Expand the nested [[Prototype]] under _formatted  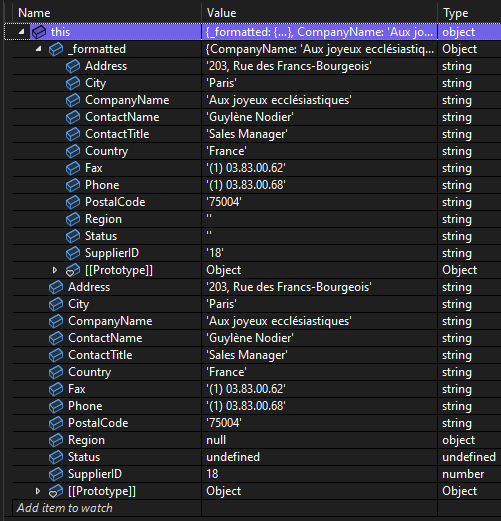55,270
